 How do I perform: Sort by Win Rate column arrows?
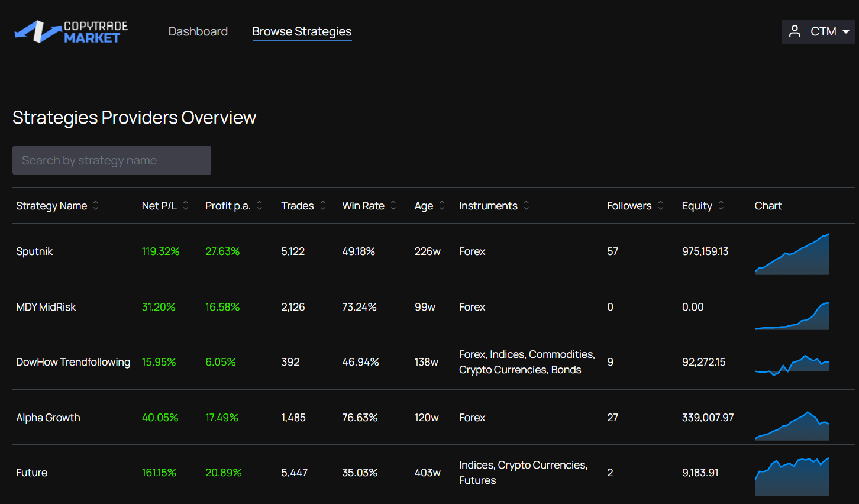tap(393, 205)
